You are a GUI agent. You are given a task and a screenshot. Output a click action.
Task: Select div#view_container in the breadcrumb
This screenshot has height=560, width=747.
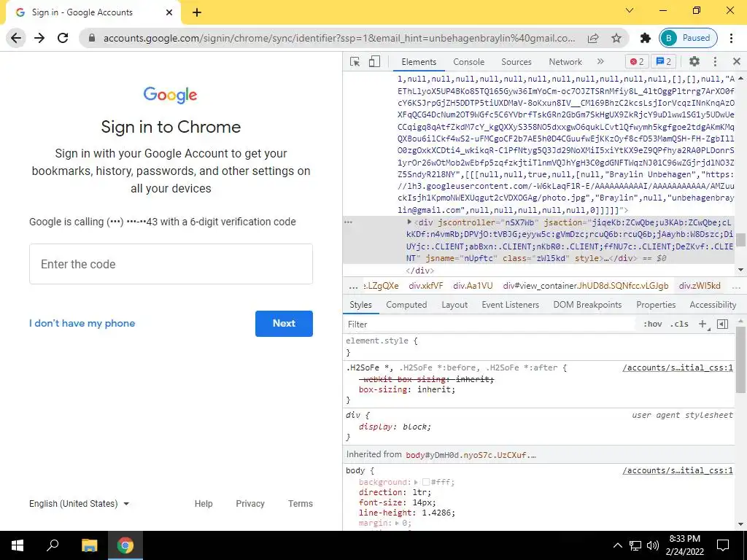tap(586, 286)
